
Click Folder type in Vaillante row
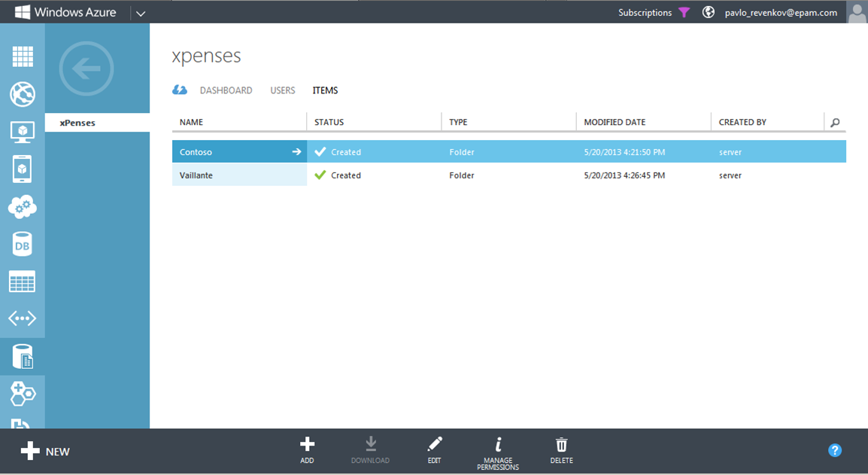[x=462, y=175]
